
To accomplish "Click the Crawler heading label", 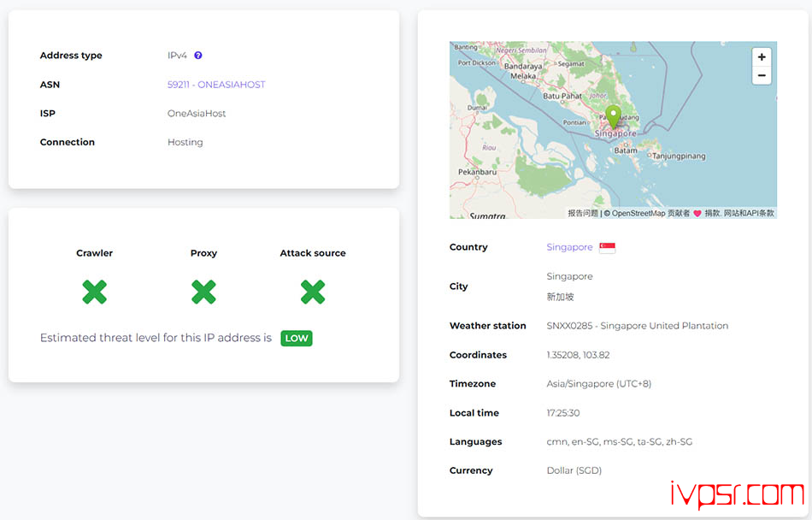I will [x=94, y=253].
